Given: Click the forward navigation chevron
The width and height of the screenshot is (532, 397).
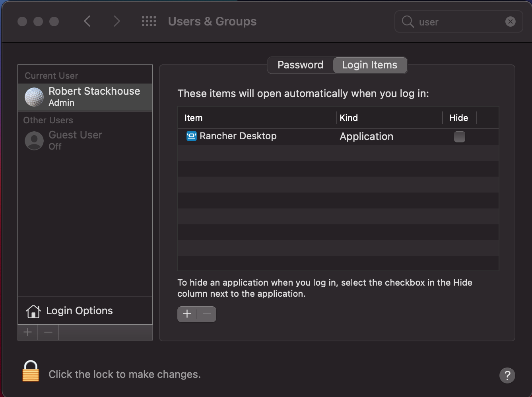Looking at the screenshot, I should coord(116,21).
